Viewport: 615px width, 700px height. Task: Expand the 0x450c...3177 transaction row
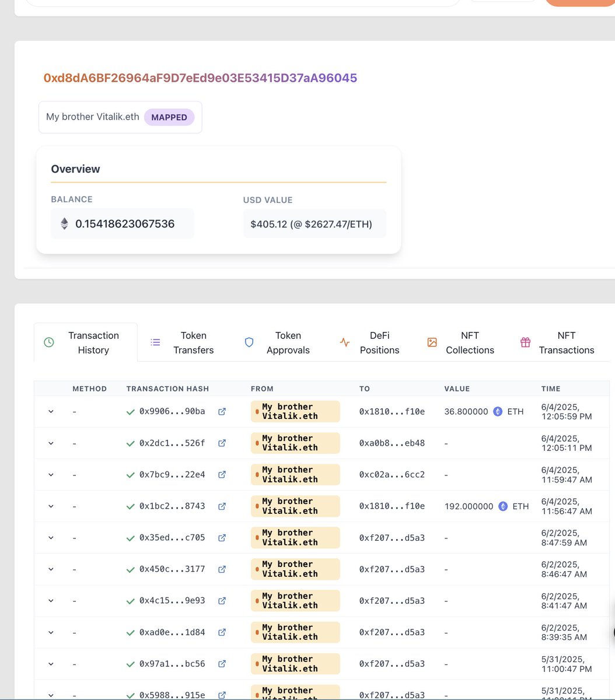coord(51,569)
